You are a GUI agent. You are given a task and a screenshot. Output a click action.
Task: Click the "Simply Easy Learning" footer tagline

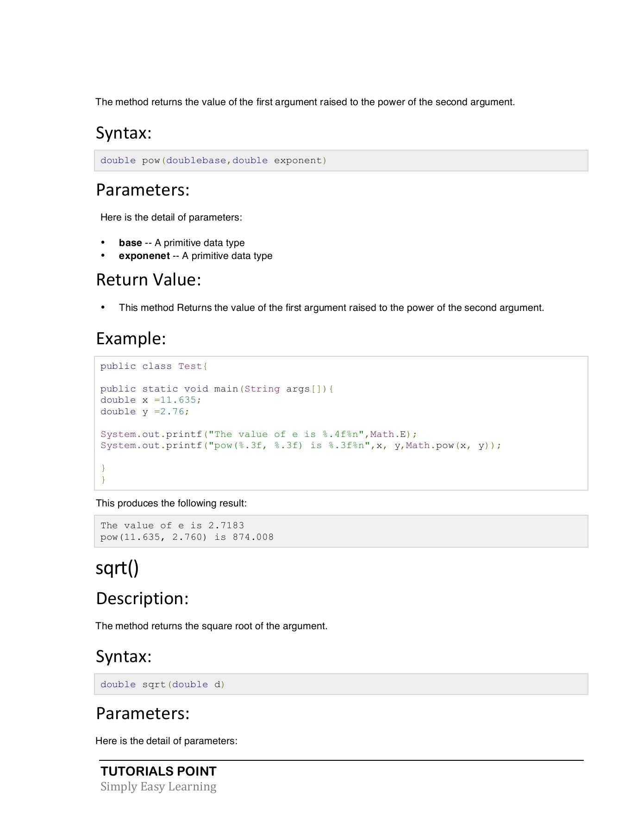[158, 787]
